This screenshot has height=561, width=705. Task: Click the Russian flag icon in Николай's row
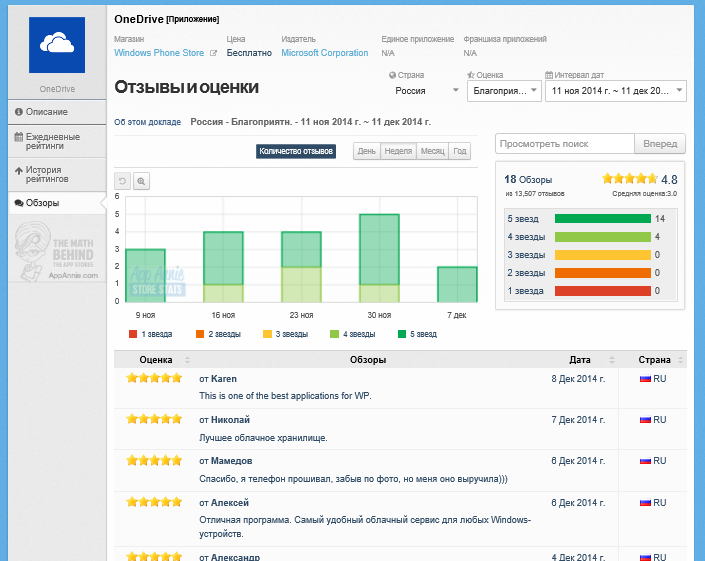[x=646, y=420]
